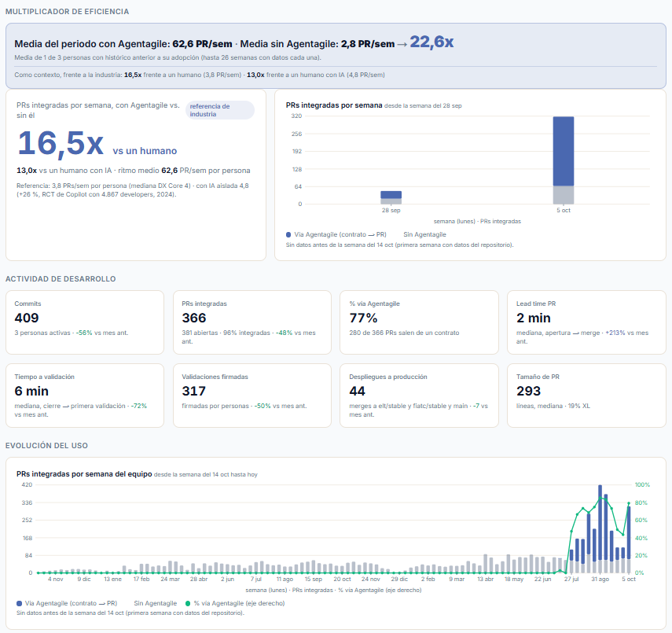
Task: Click '4 nov' axis label in team chart
Action: [x=55, y=579]
